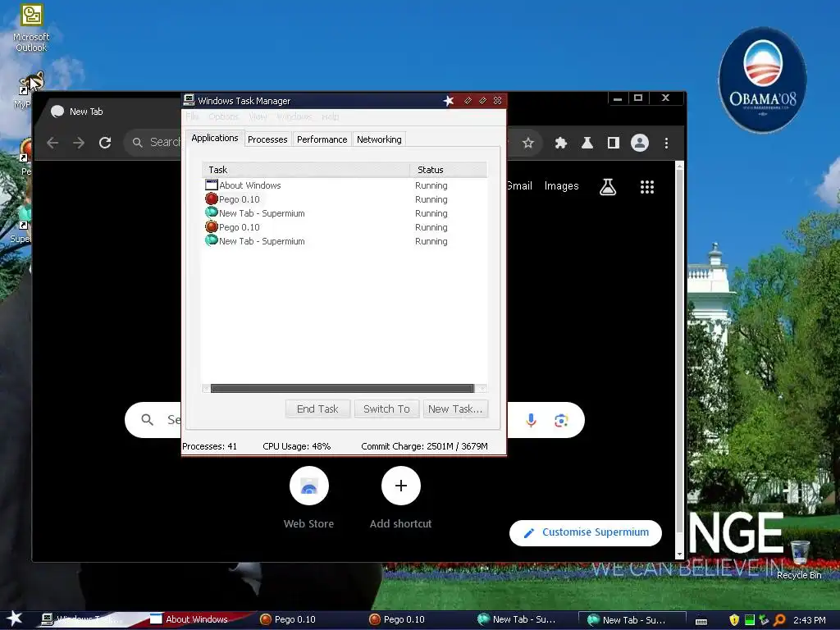This screenshot has width=840, height=630.
Task: Sort by the Status column header
Action: [449, 169]
